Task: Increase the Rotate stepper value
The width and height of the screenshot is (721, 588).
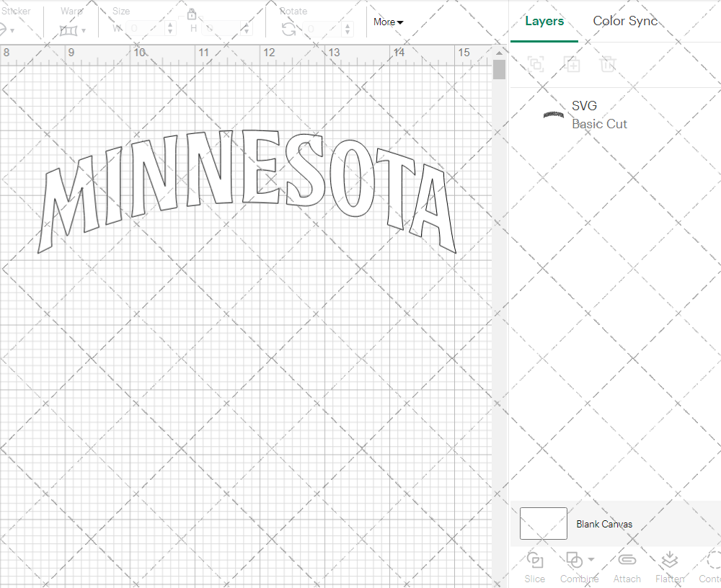Action: [x=348, y=25]
